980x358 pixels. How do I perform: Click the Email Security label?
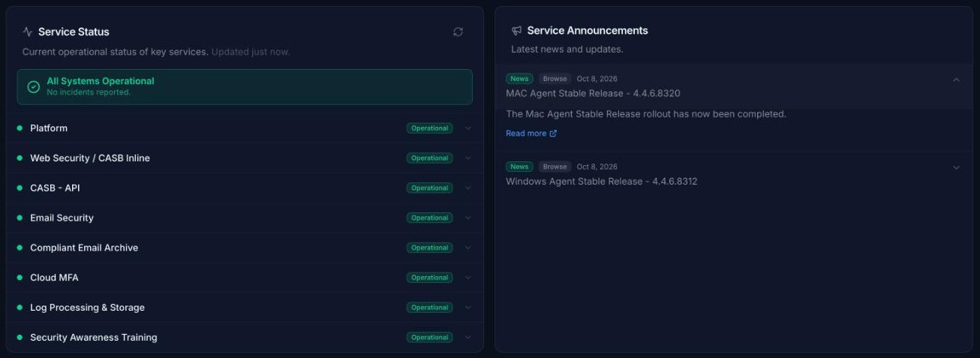(x=62, y=218)
